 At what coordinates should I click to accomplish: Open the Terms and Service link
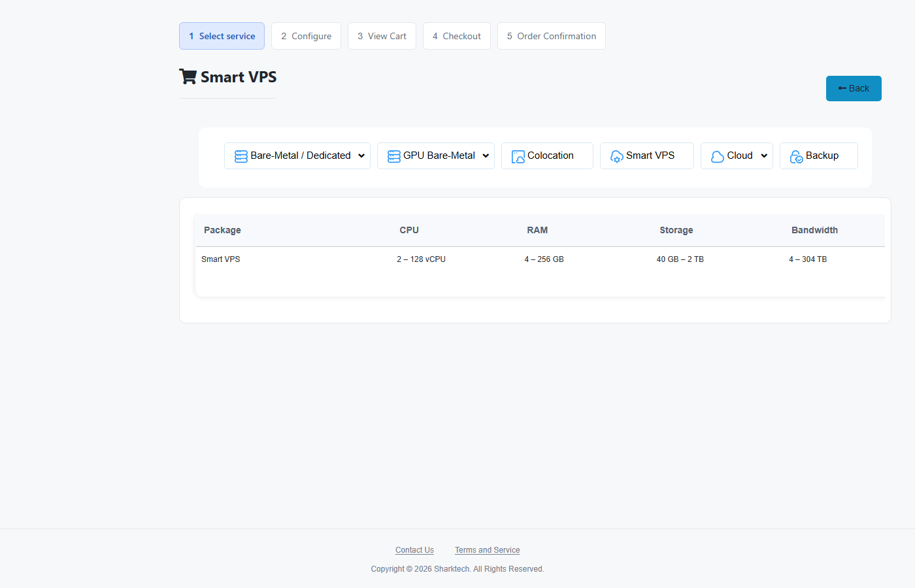488,550
